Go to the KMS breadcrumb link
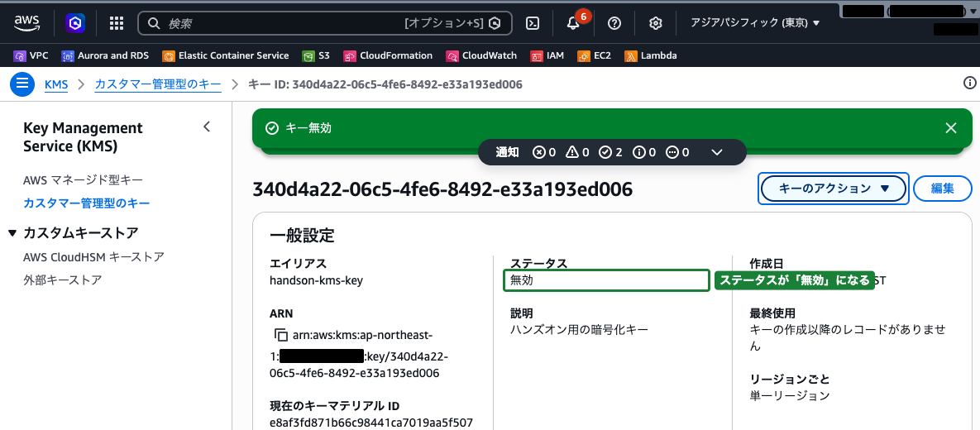Viewport: 980px width, 430px height. [x=56, y=84]
